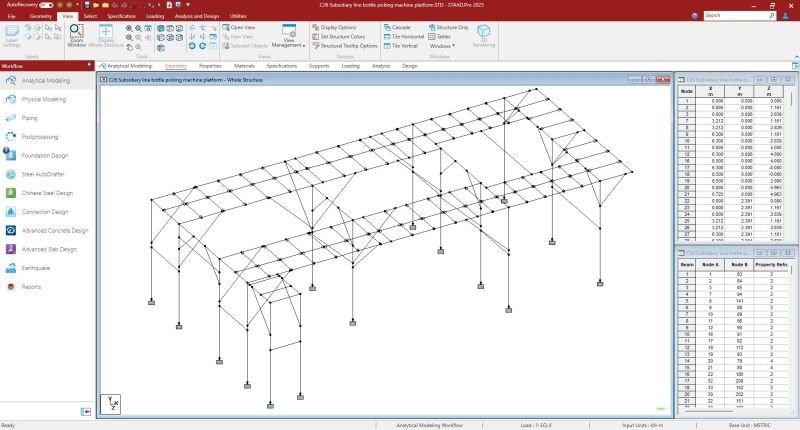The height and width of the screenshot is (430, 800).
Task: Open the Specifications page tab
Action: click(282, 66)
